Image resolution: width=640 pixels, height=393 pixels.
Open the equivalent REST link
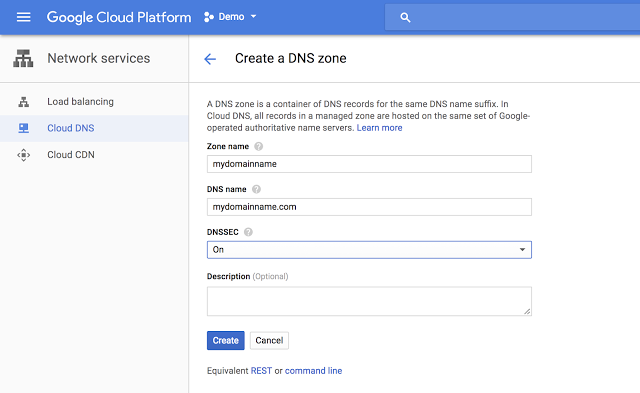pos(261,371)
